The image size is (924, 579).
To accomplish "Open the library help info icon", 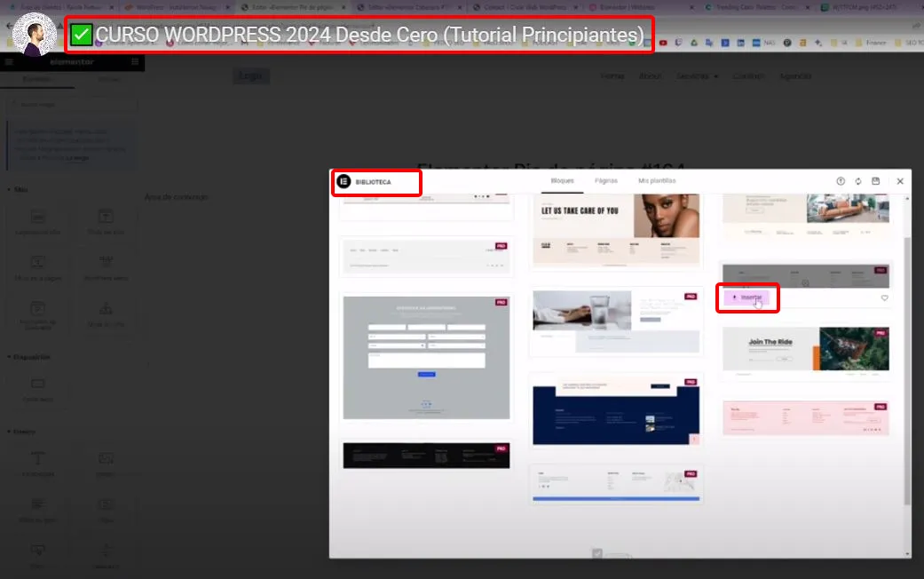I will (x=841, y=181).
